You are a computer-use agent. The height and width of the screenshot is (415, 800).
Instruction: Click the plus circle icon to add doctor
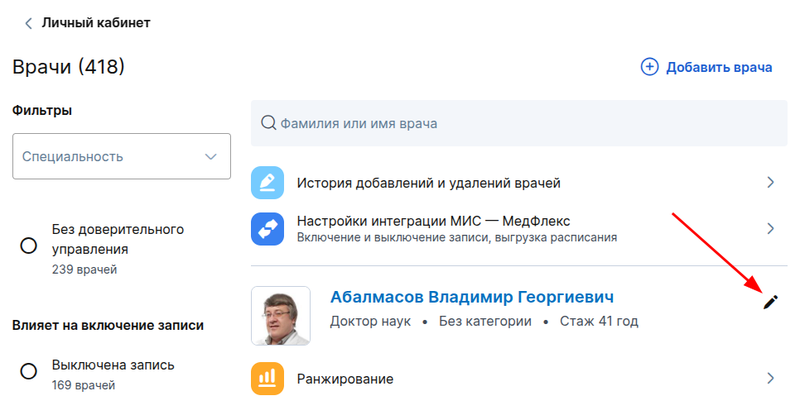tap(649, 67)
